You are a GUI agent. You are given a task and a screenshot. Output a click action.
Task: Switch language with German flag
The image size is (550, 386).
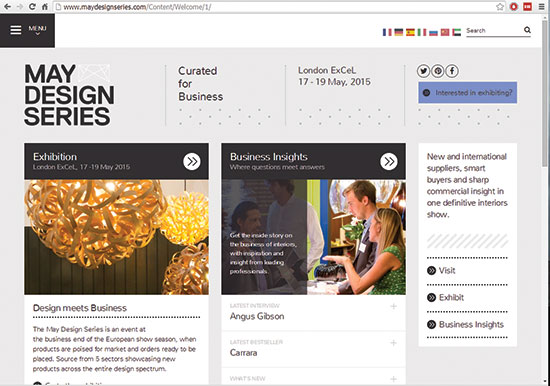point(398,32)
